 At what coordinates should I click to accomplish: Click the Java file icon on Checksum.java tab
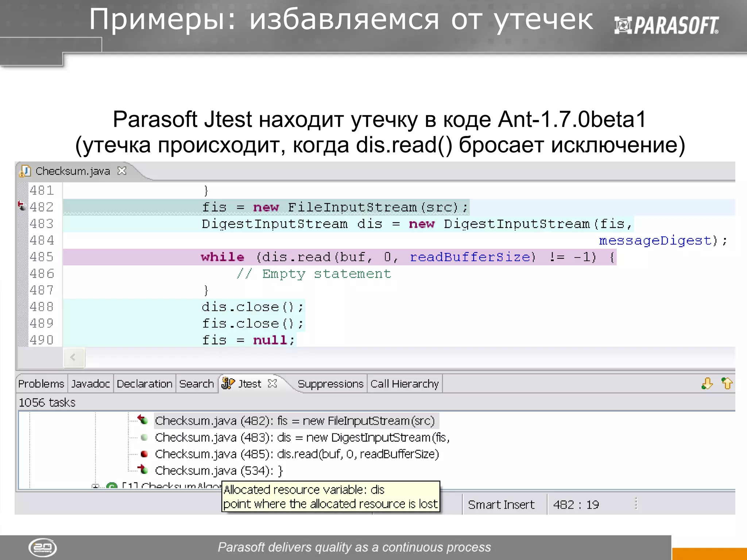(25, 171)
